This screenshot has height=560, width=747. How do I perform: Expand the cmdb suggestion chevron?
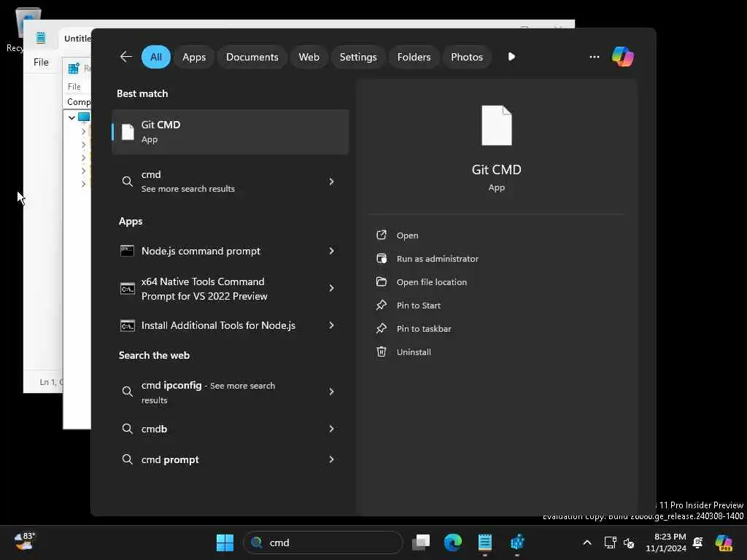point(331,429)
